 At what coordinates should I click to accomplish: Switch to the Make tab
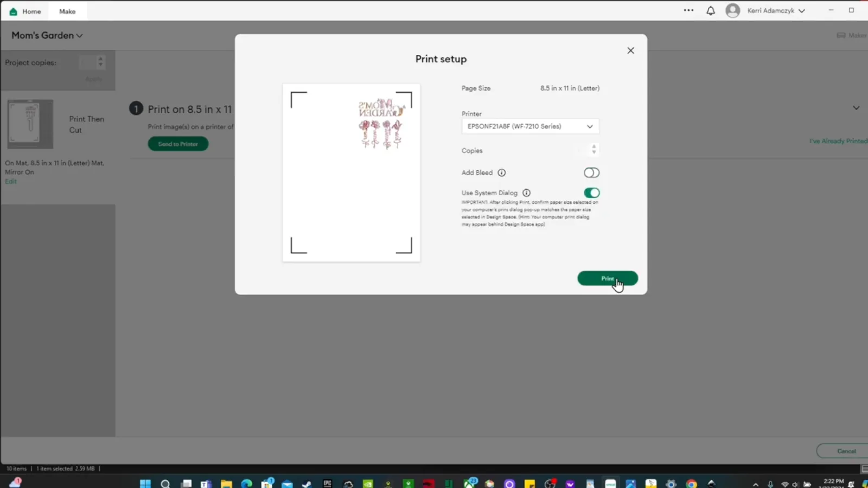coord(67,11)
